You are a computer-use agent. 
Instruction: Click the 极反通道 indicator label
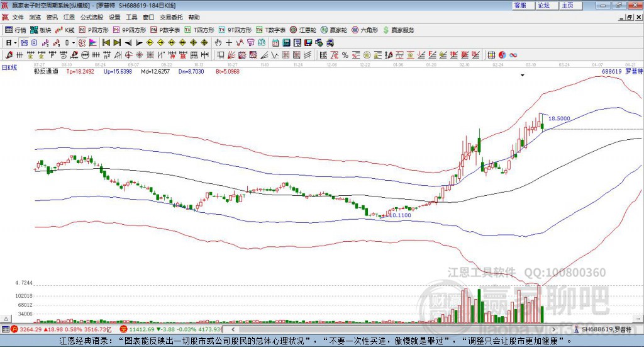[46, 71]
